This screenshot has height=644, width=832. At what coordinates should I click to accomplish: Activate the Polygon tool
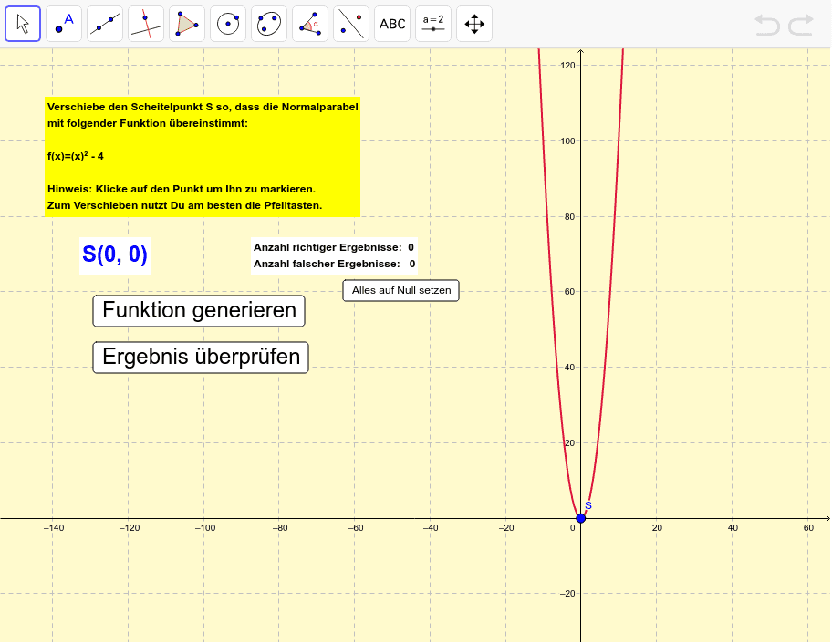coord(187,24)
